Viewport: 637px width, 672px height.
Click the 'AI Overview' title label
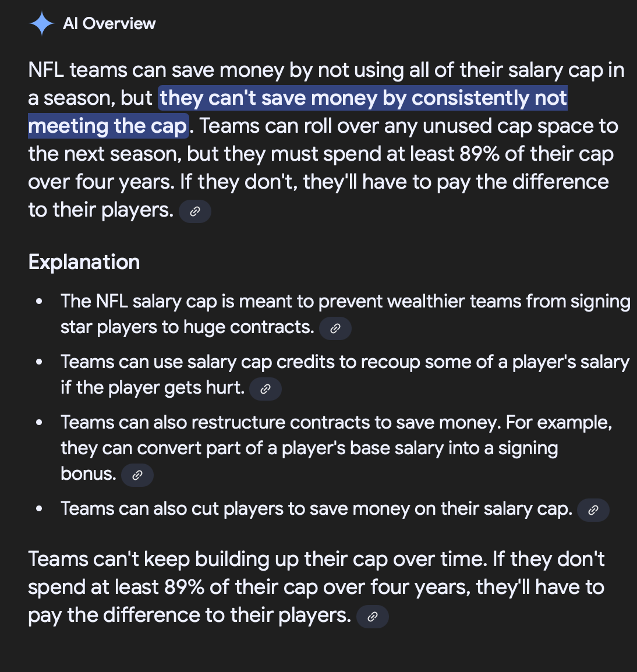click(109, 24)
